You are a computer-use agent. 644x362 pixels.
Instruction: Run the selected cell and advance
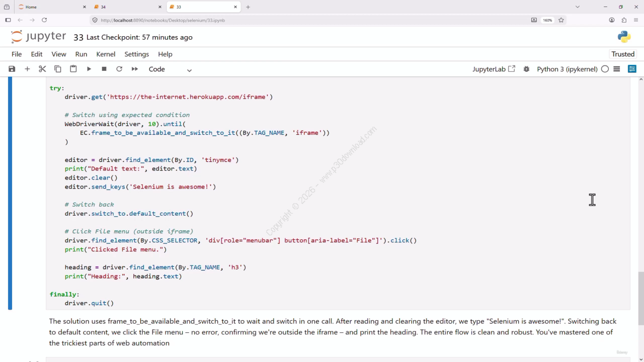(x=89, y=69)
